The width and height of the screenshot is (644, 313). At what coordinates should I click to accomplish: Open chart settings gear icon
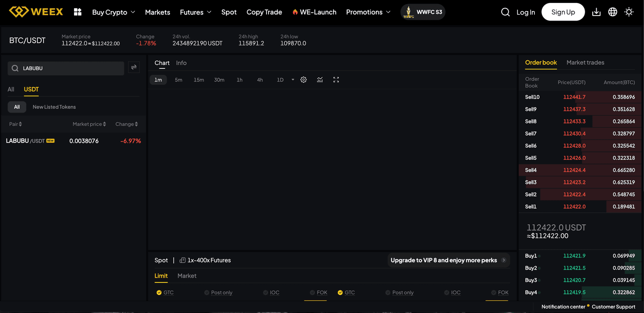pyautogui.click(x=303, y=80)
